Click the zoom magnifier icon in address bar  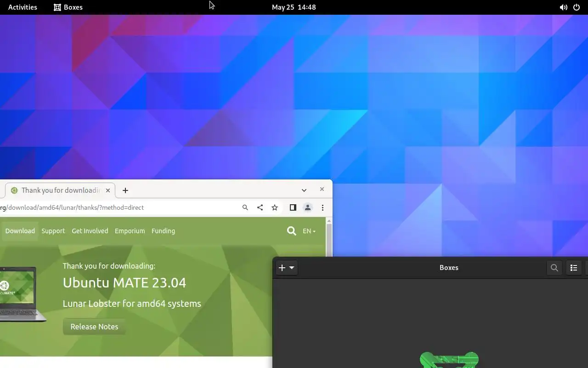click(245, 207)
